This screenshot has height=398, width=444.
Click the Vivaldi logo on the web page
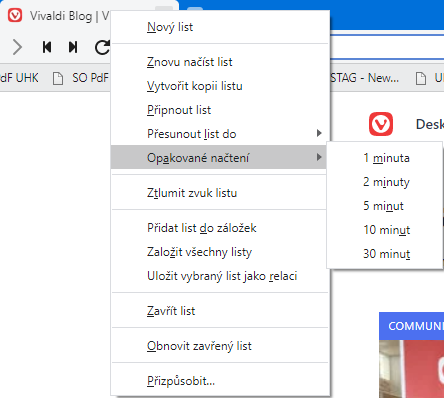(381, 124)
